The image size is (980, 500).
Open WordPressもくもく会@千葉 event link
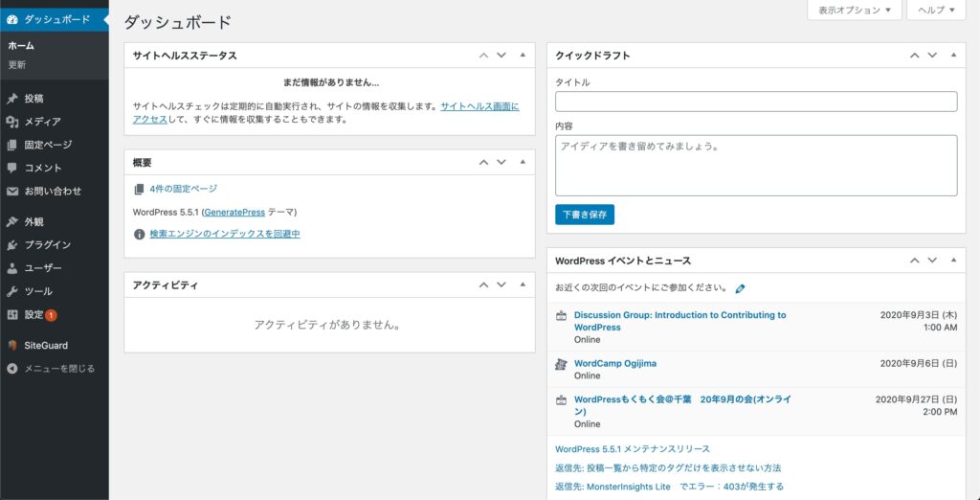coord(682,405)
